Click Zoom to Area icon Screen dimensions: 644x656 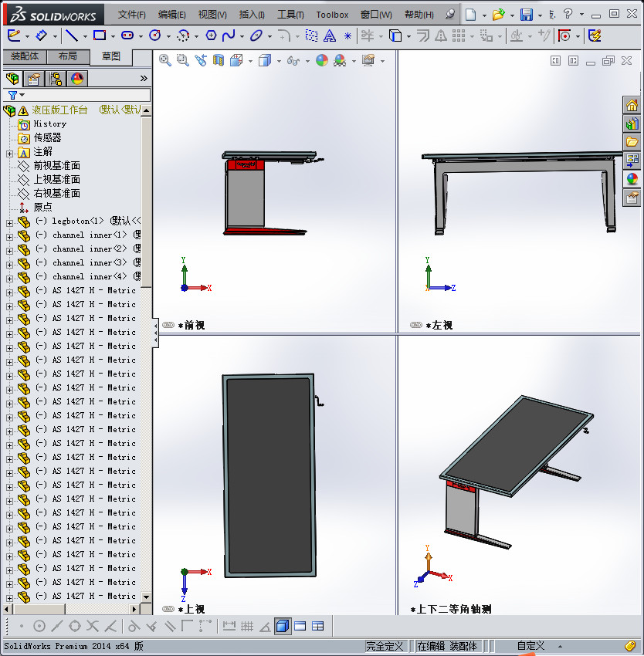point(182,61)
